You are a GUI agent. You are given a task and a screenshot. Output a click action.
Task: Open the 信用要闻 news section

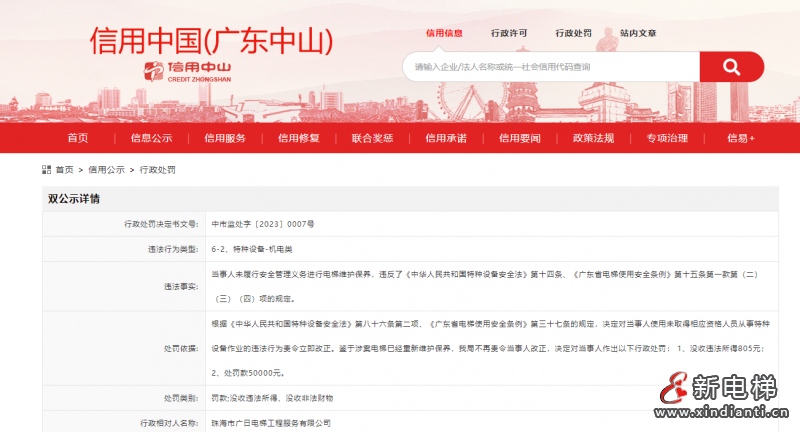(x=520, y=138)
